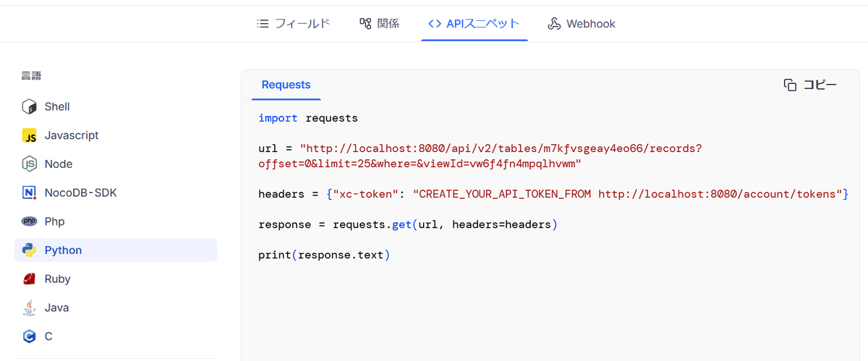Click the Requests snippet tab
The image size is (868, 361).
tap(286, 85)
